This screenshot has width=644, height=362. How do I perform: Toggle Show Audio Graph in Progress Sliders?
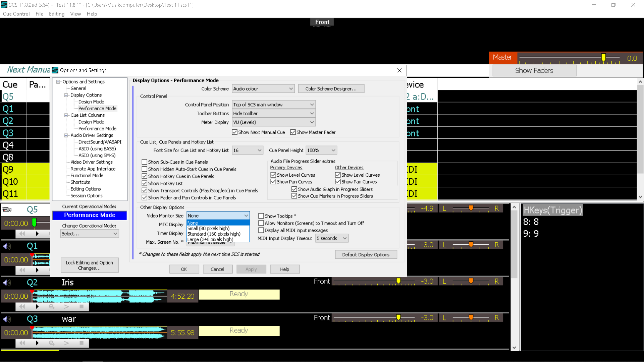(294, 189)
